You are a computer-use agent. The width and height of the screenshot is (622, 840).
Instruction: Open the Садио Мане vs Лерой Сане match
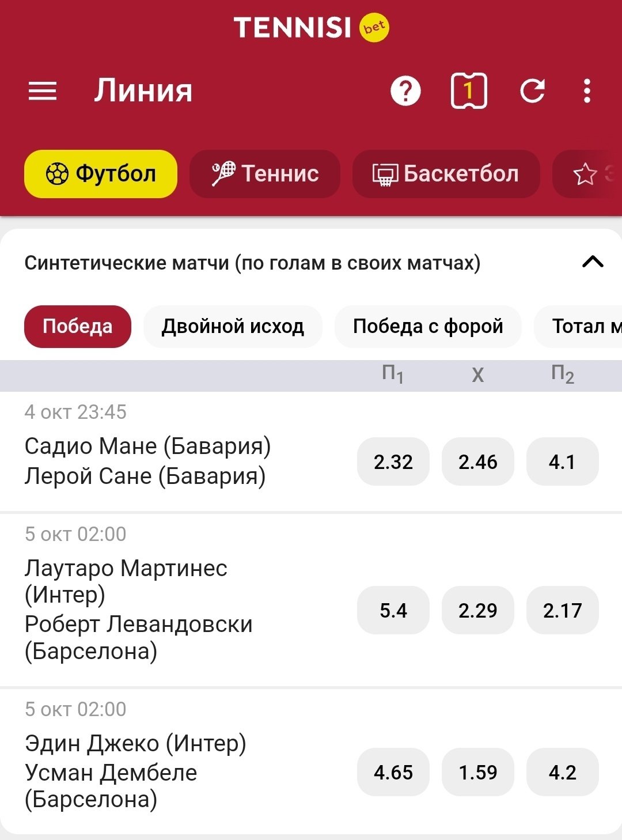pyautogui.click(x=147, y=461)
